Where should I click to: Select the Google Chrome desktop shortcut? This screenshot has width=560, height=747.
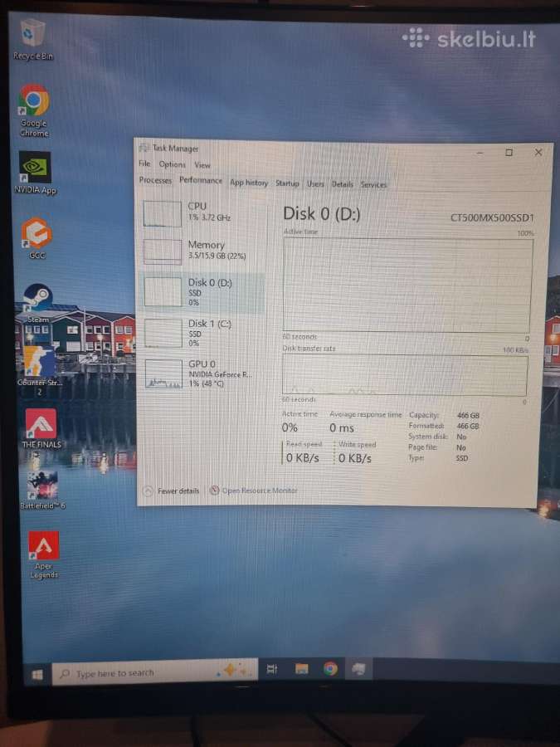(34, 110)
